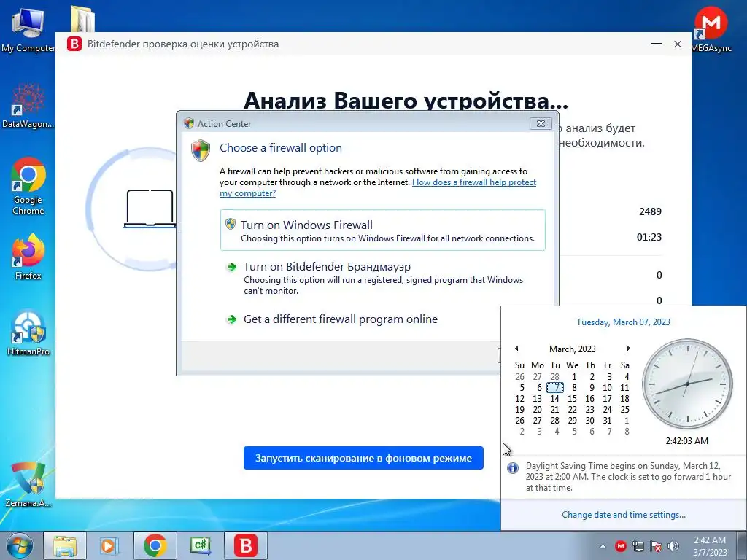
Task: Select March 15 in the calendar
Action: pos(572,399)
